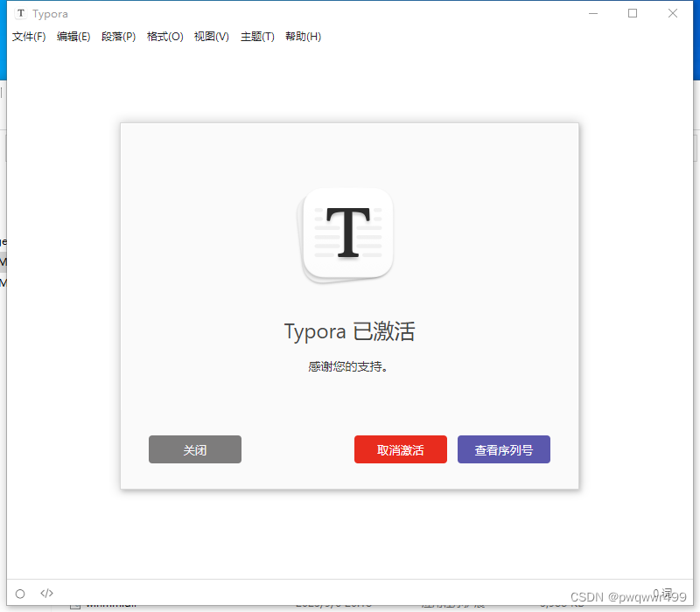
Task: Open the 文件(F) menu
Action: tap(29, 37)
